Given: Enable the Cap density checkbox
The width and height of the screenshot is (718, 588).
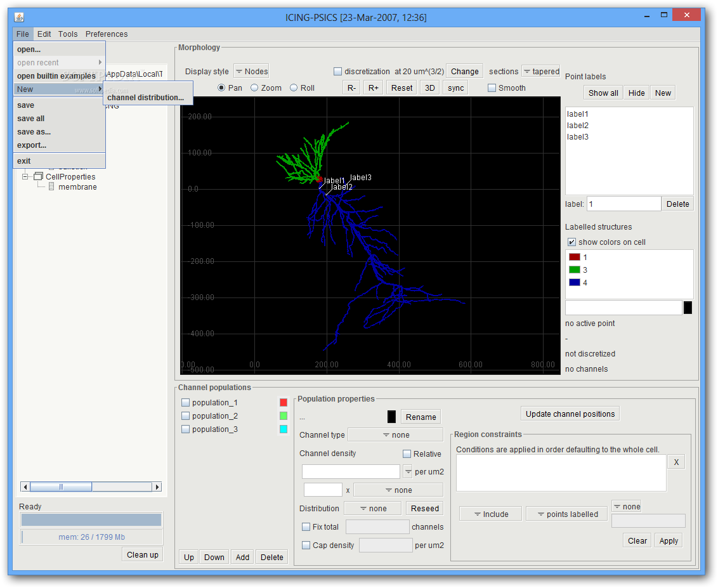Looking at the screenshot, I should [x=306, y=546].
